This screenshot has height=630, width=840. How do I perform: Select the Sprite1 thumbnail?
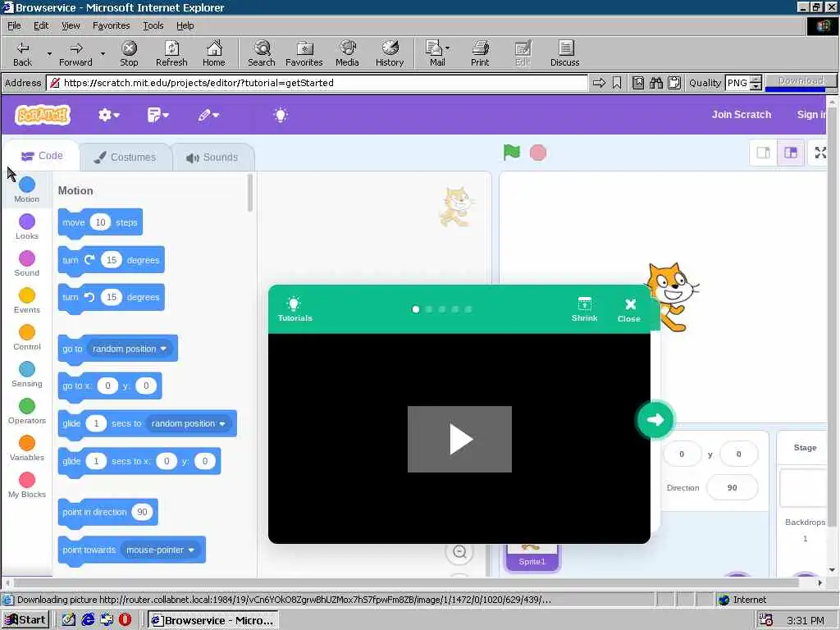[x=532, y=557]
